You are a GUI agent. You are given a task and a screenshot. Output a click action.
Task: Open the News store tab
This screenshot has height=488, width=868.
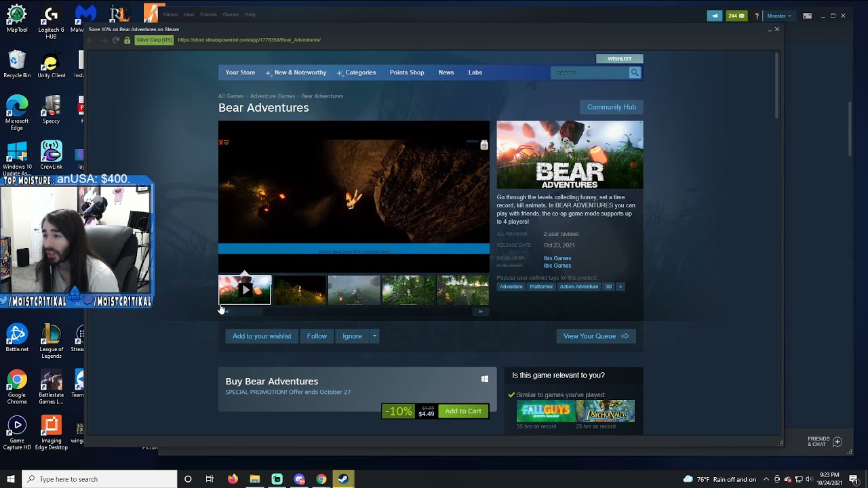point(446,73)
